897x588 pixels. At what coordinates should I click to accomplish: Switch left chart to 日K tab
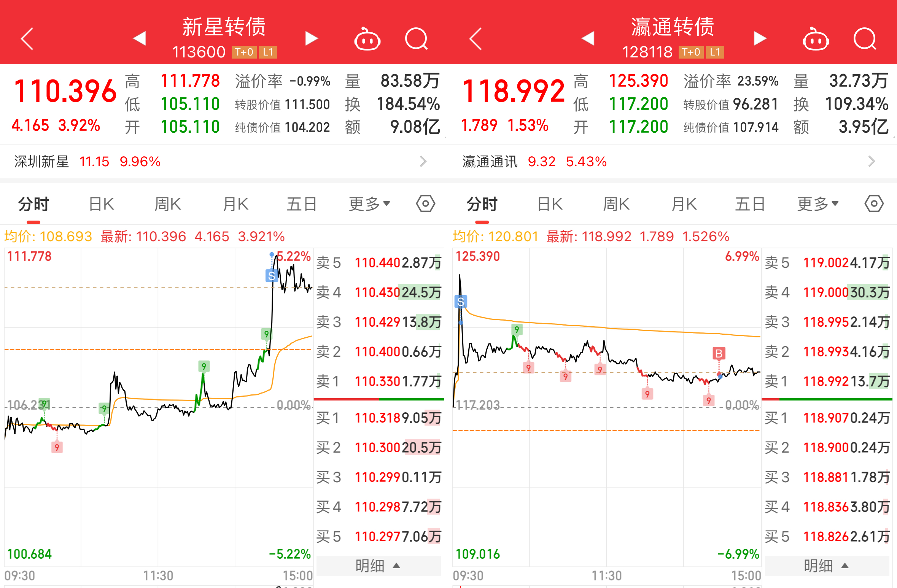tap(101, 204)
